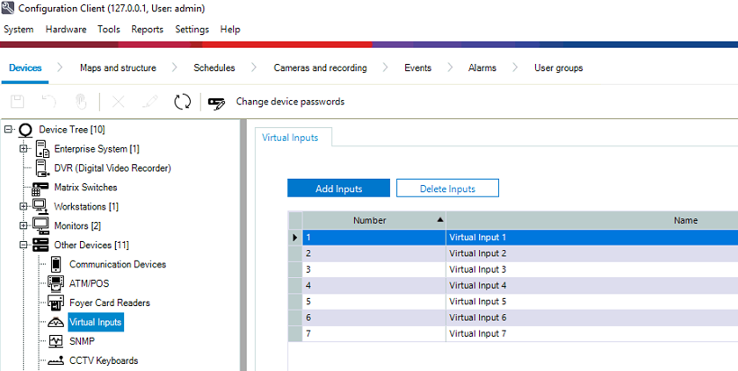This screenshot has height=371, width=738.
Task: Click the ATM/POS icon
Action: [x=56, y=283]
